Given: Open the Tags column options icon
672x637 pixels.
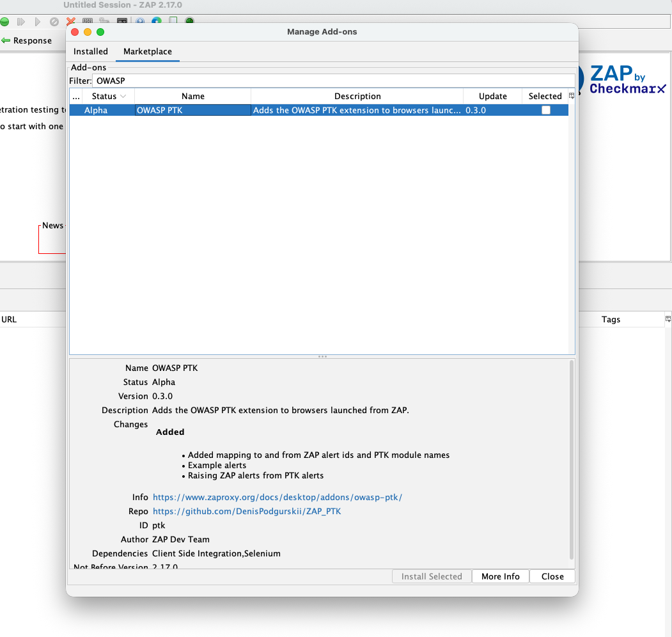Looking at the screenshot, I should (x=668, y=318).
